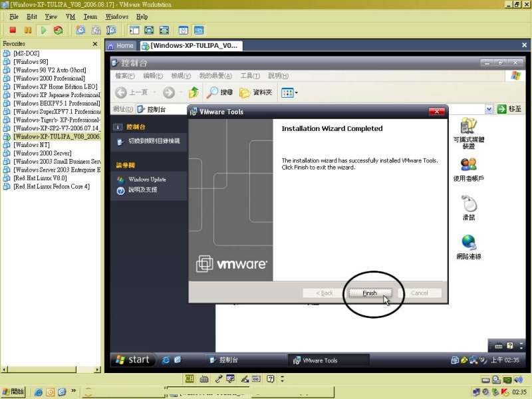Click the Full Screen mode toolbar icon
The image size is (532, 399).
point(149,30)
